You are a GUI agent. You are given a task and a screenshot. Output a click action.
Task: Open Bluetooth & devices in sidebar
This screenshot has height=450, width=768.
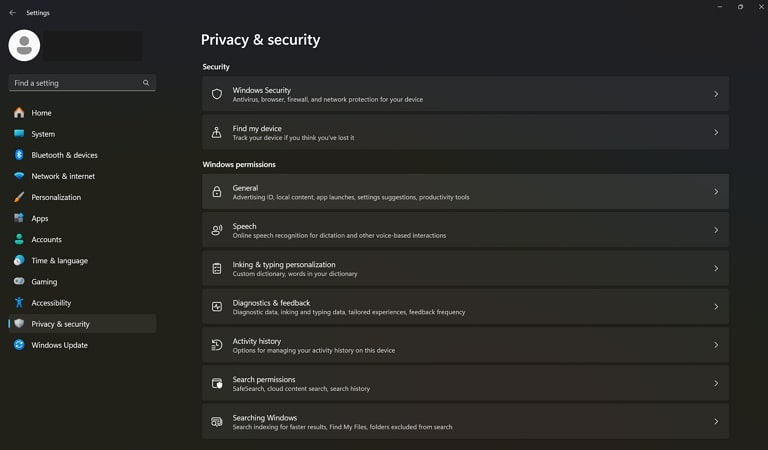pyautogui.click(x=64, y=155)
